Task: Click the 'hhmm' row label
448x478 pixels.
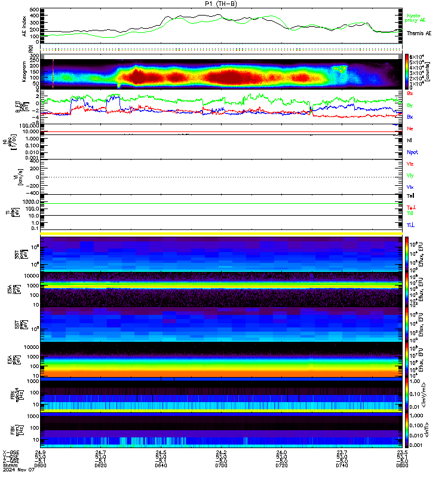Action: click(10, 465)
